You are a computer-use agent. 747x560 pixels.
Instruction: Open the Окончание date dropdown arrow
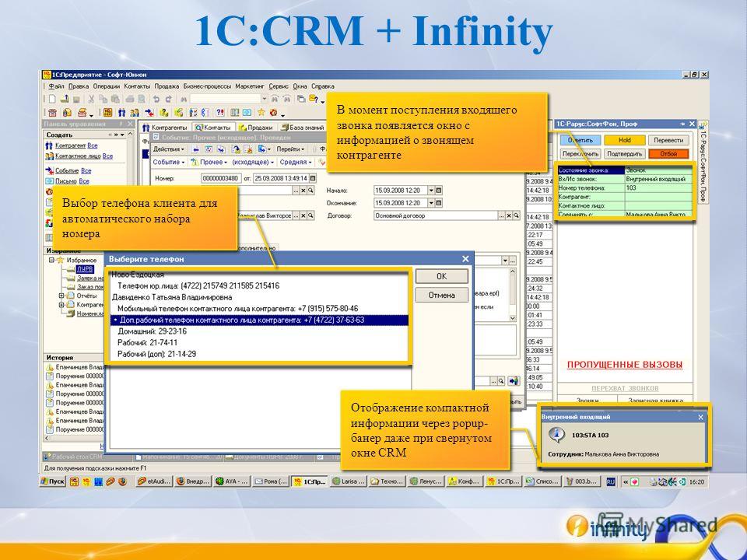point(430,203)
